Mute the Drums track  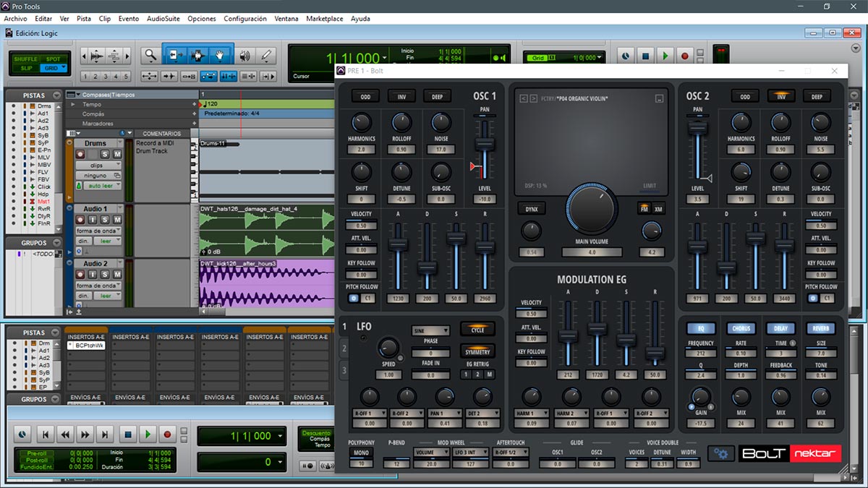tap(116, 154)
